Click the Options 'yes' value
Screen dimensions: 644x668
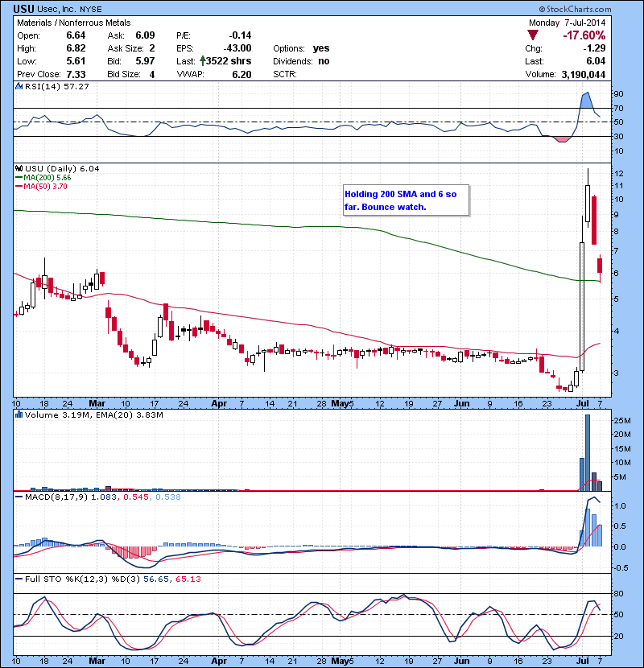(321, 48)
